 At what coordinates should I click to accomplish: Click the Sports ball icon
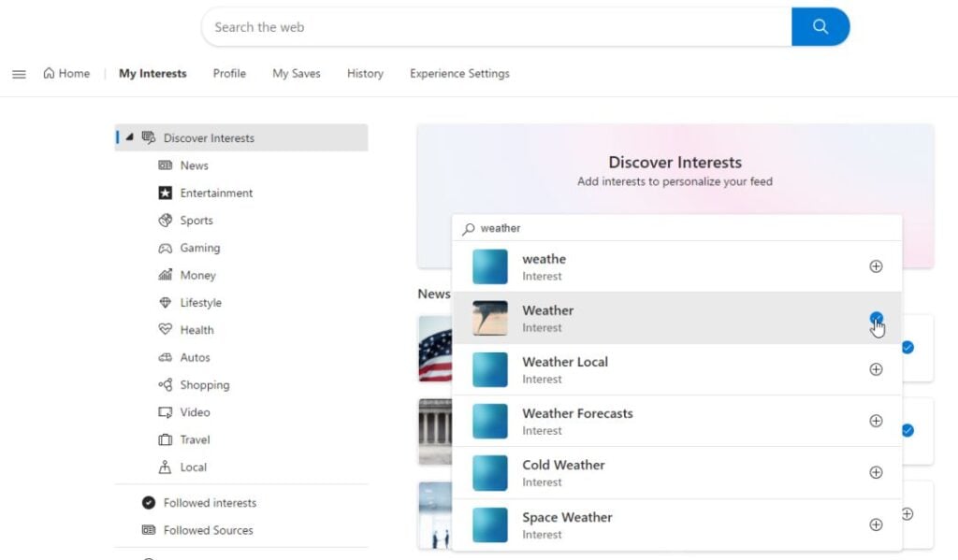click(165, 221)
